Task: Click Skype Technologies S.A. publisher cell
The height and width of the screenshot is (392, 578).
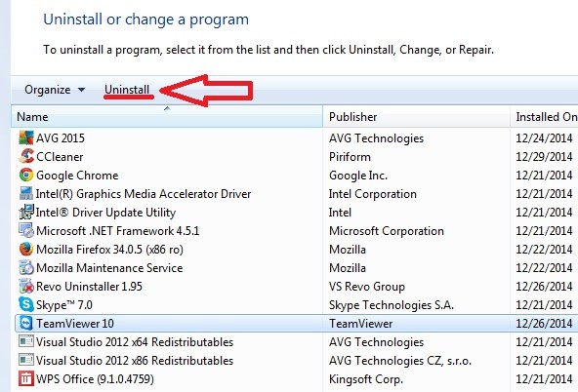Action: (x=392, y=305)
